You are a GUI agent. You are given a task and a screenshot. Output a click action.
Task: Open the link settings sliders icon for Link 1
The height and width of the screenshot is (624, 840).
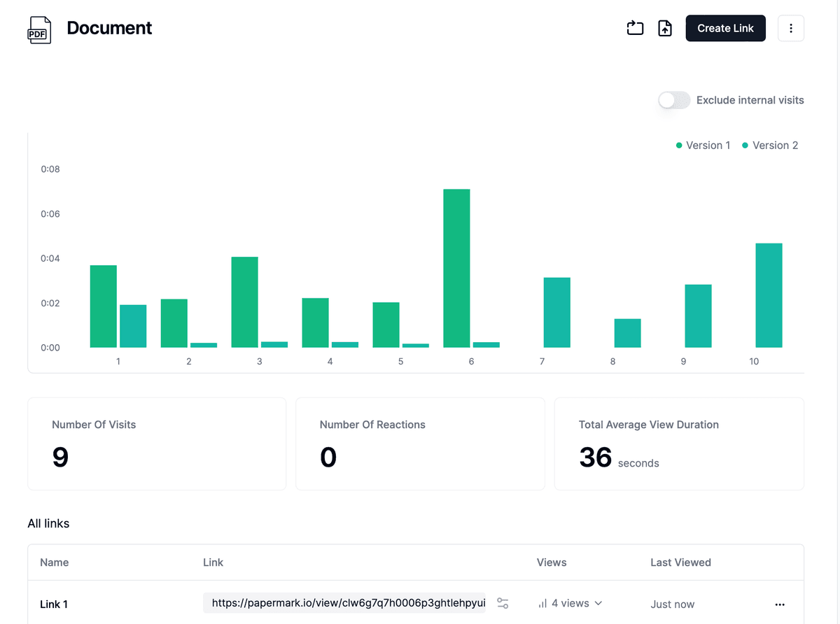tap(503, 603)
